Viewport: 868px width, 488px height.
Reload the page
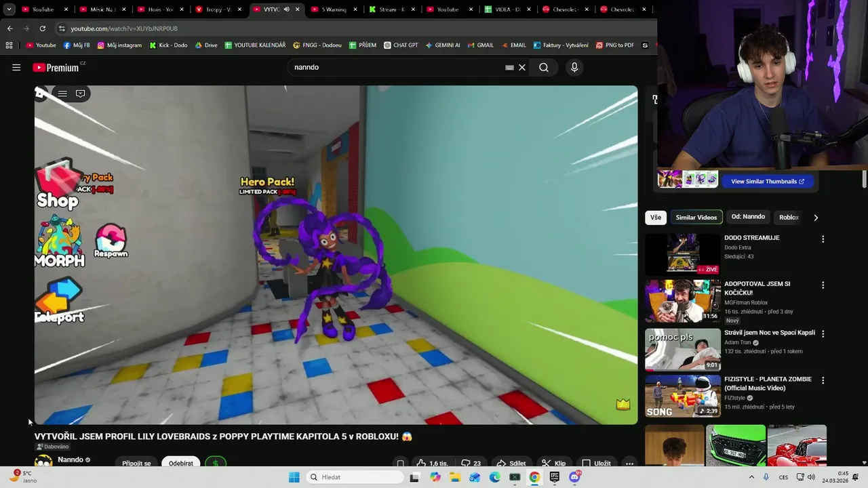point(42,28)
